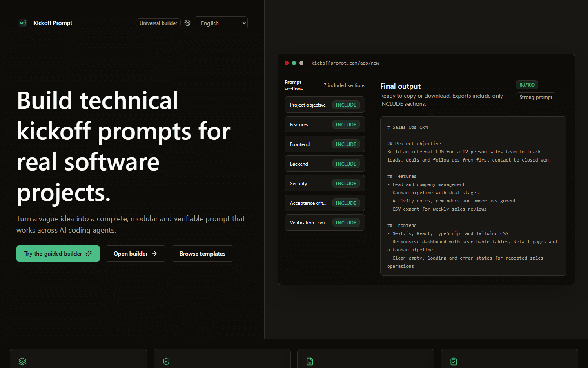This screenshot has height=368, width=588.
Task: Toggle INCLUDE for the Verification commands section
Action: [346, 223]
